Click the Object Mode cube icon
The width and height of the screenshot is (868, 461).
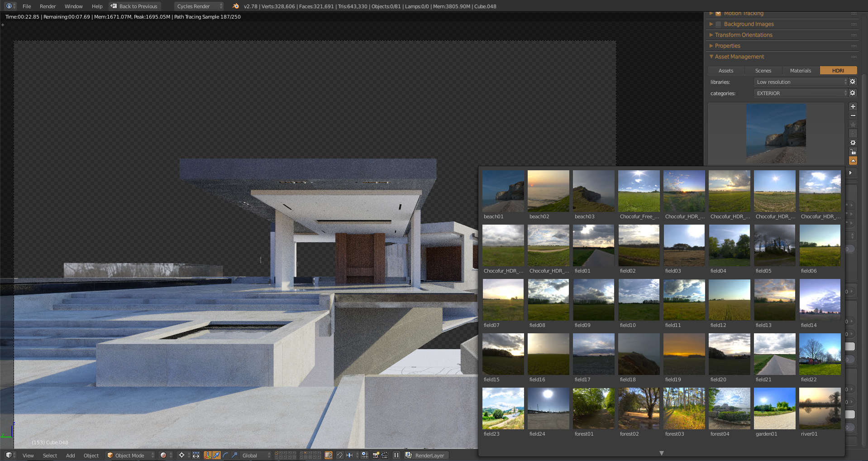[110, 455]
